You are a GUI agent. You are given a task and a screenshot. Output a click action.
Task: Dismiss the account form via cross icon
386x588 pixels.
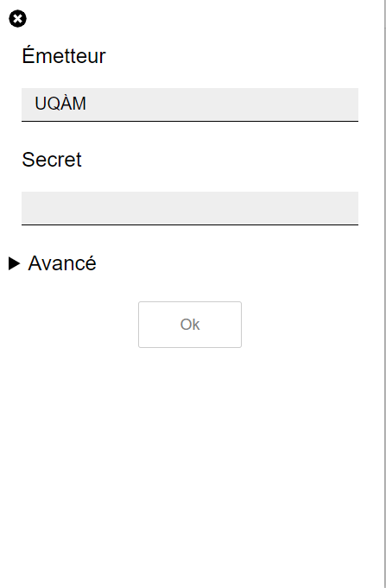point(17,19)
